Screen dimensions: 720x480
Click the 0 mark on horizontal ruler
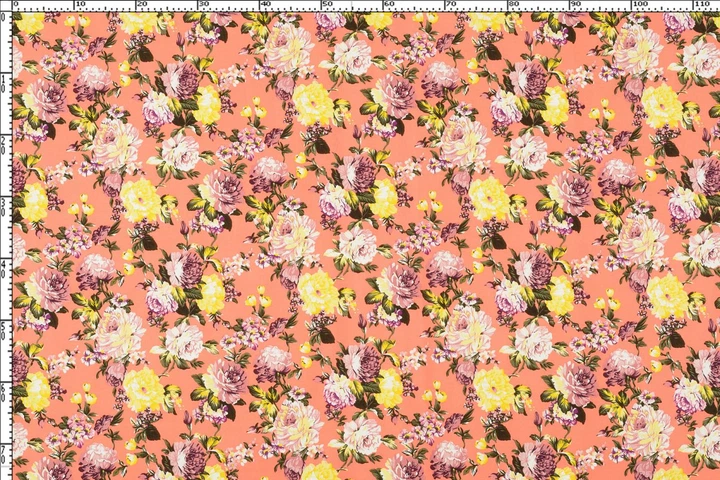coord(17,4)
